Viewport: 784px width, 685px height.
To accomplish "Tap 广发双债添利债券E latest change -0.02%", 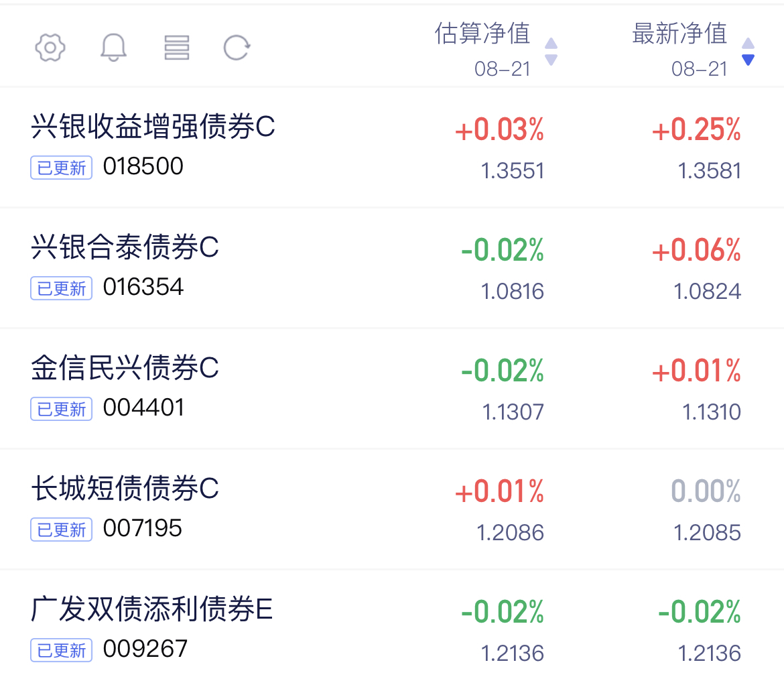I will 700,612.
